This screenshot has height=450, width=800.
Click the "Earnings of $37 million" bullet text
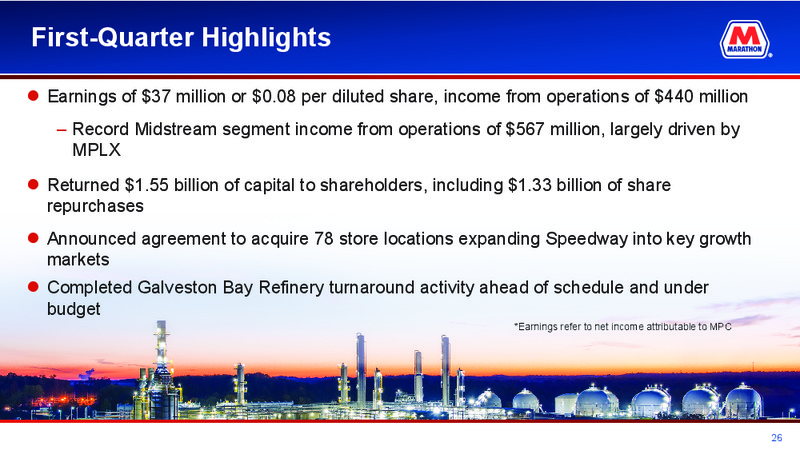point(397,96)
